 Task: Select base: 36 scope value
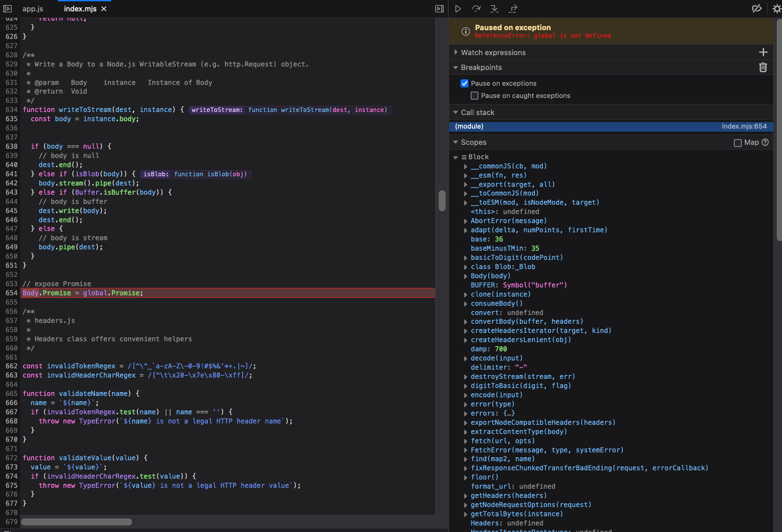point(487,239)
